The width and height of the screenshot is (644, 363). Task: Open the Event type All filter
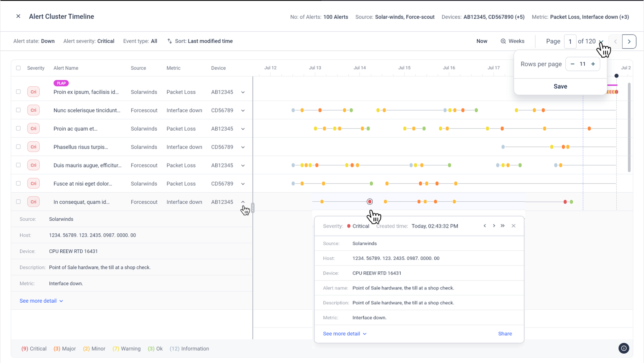point(140,41)
